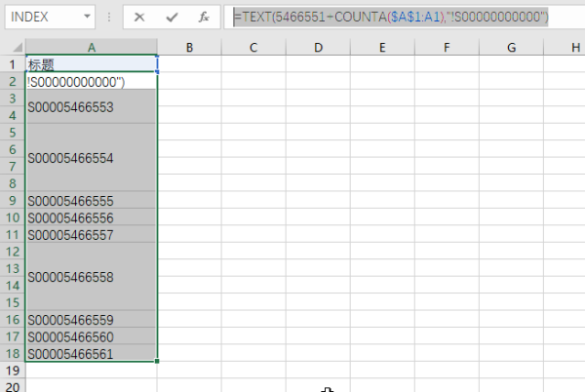Click in the formula bar TEXT formula
Viewport: 585px width, 392px height.
click(390, 18)
